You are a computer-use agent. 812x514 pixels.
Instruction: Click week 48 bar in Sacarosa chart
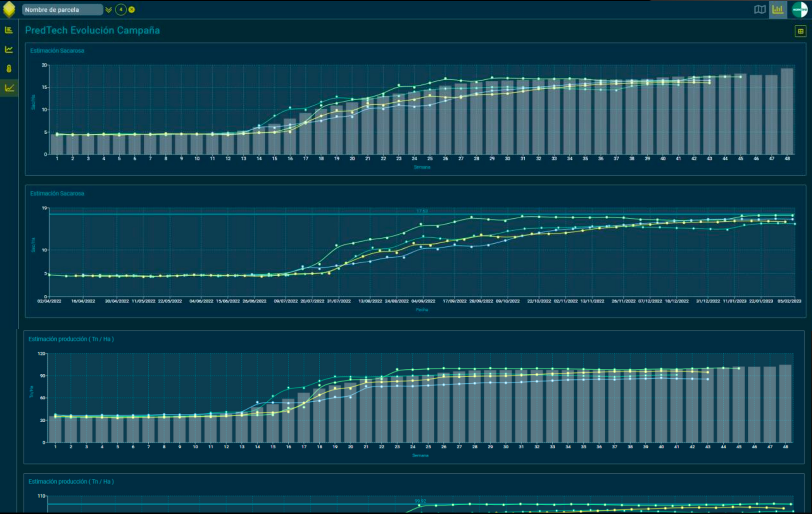[x=787, y=111]
